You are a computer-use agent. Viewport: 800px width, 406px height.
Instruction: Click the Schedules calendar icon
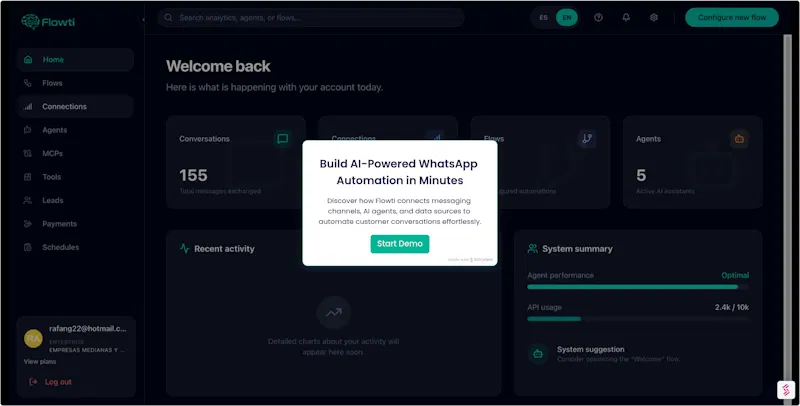(28, 247)
